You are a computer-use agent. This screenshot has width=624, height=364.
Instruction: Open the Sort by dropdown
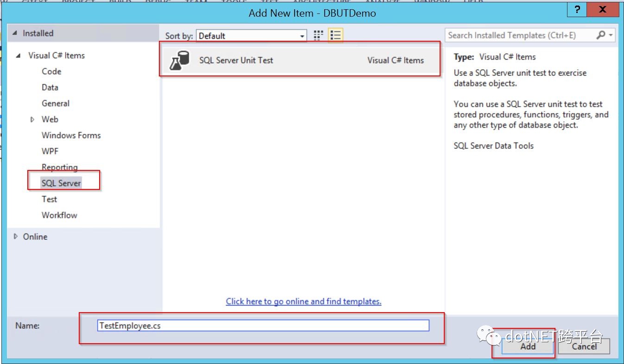[252, 36]
